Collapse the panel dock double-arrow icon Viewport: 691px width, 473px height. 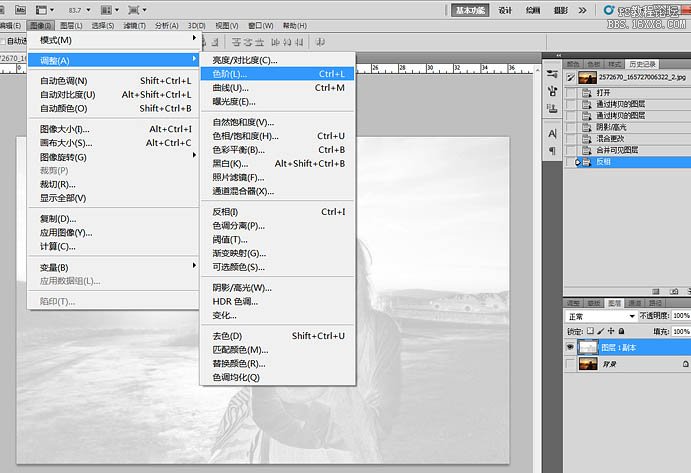(x=558, y=55)
